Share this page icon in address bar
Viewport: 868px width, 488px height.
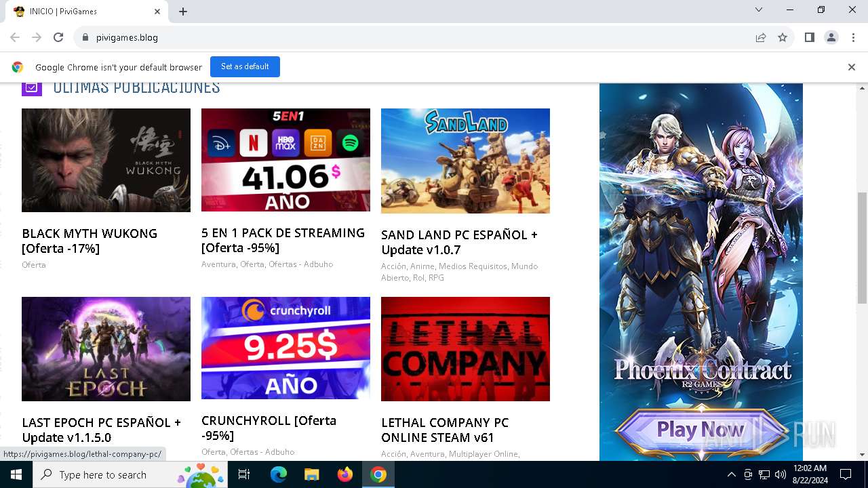tap(761, 37)
